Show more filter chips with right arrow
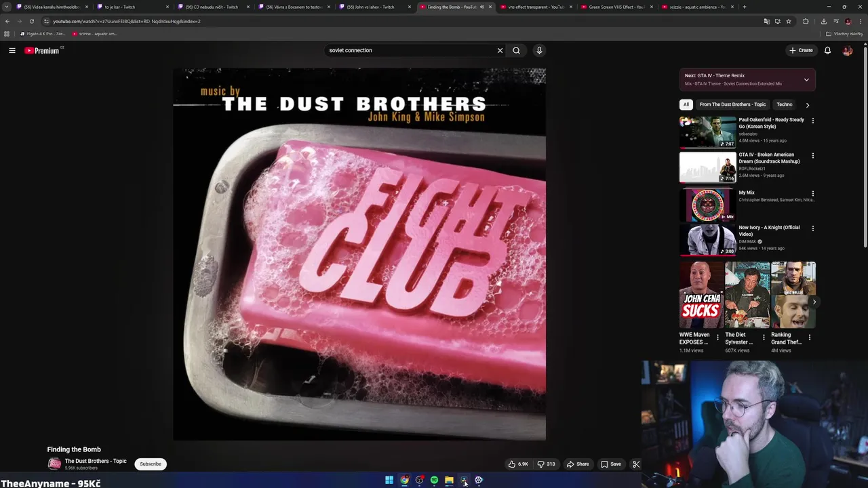Viewport: 868px width, 488px height. (x=807, y=105)
